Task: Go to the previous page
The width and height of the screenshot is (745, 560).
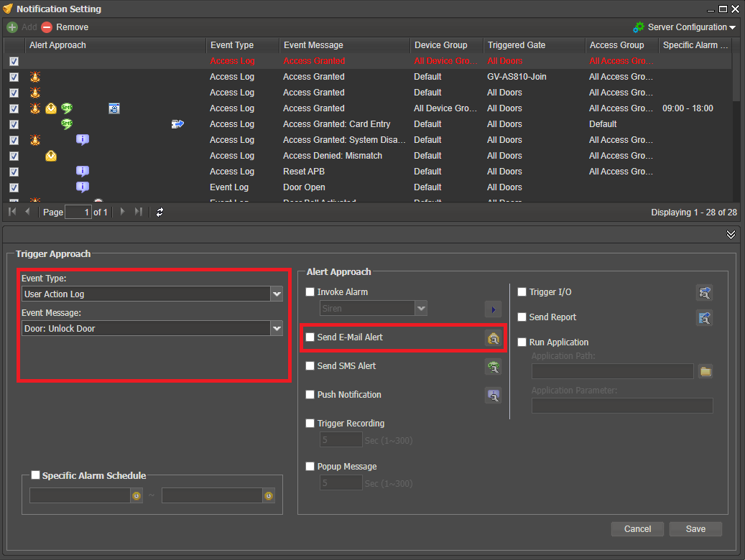Action: point(27,212)
